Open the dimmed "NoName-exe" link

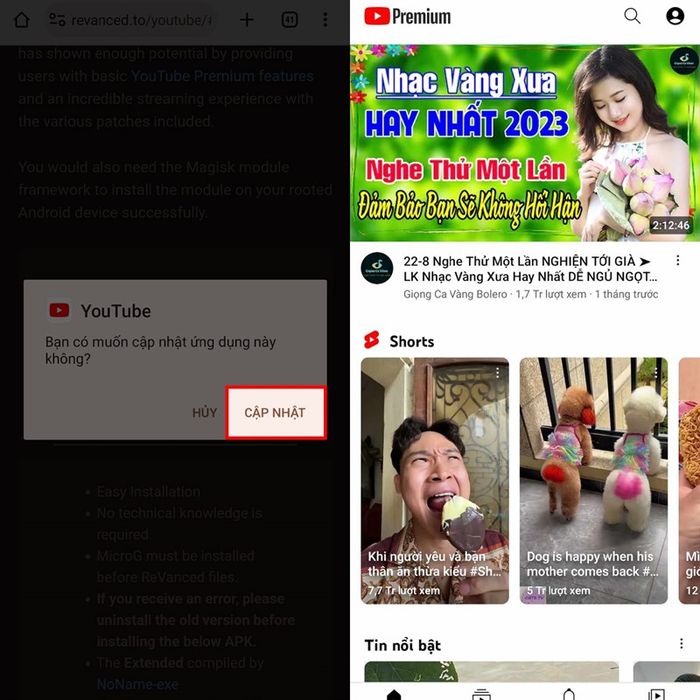click(138, 684)
